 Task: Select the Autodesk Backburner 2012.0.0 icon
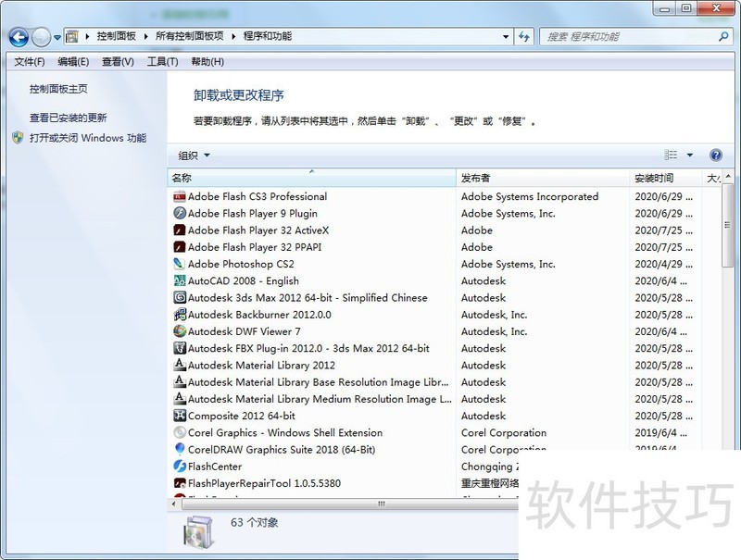point(180,315)
